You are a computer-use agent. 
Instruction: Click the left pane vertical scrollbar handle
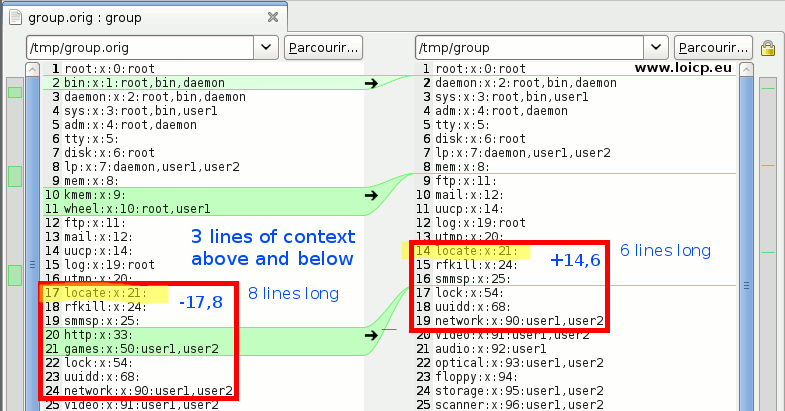pos(32,264)
